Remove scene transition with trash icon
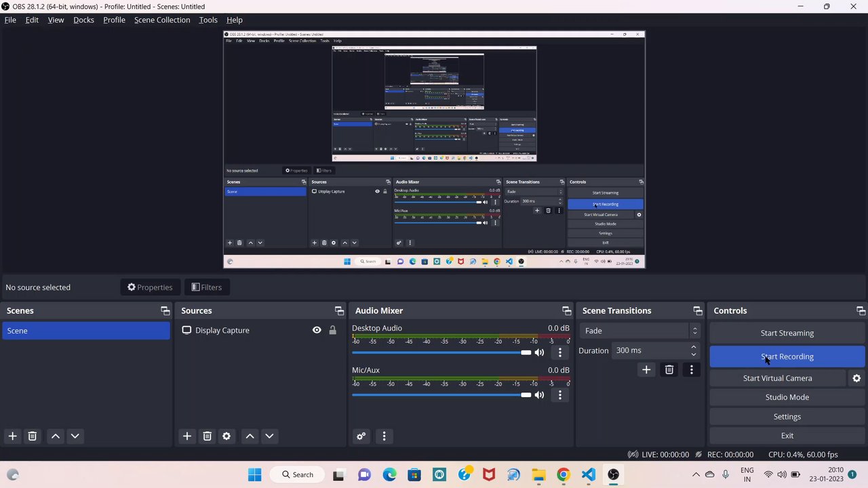This screenshot has height=488, width=868. 669,369
